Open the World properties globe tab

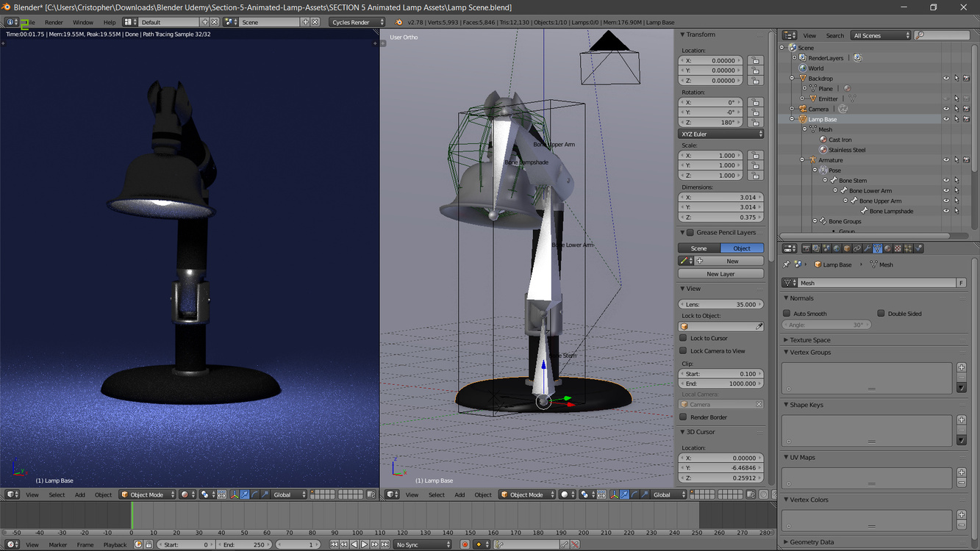pos(837,248)
